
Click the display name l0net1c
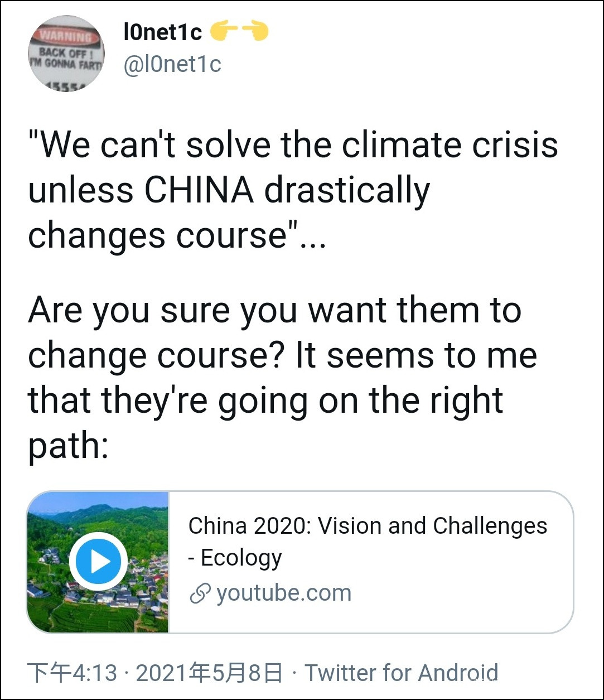click(x=162, y=33)
